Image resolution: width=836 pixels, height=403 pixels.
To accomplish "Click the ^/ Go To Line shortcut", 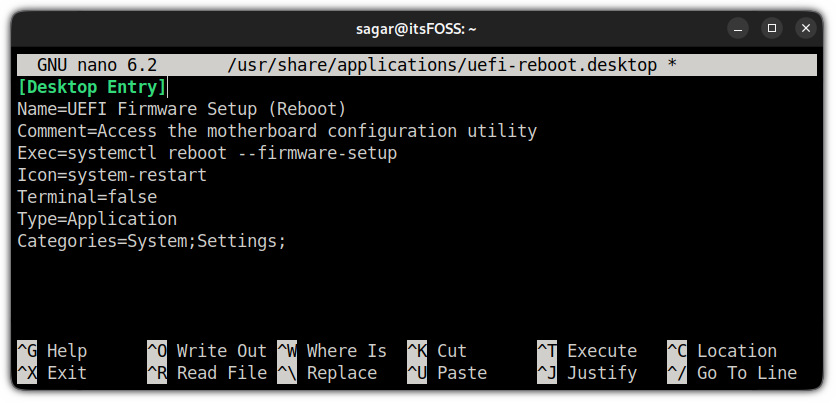I will tap(731, 373).
